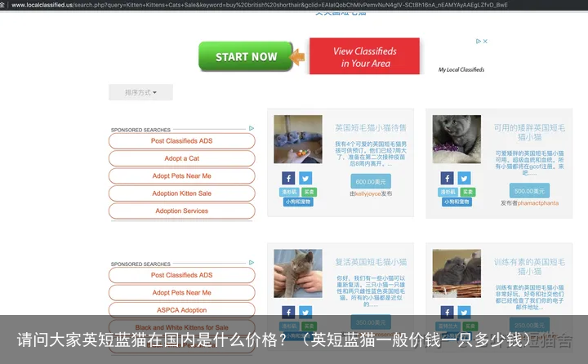Open held-kitten thumbnail of 复活英国短毛小猫
Screen dimensions: 588x364
(x=298, y=273)
